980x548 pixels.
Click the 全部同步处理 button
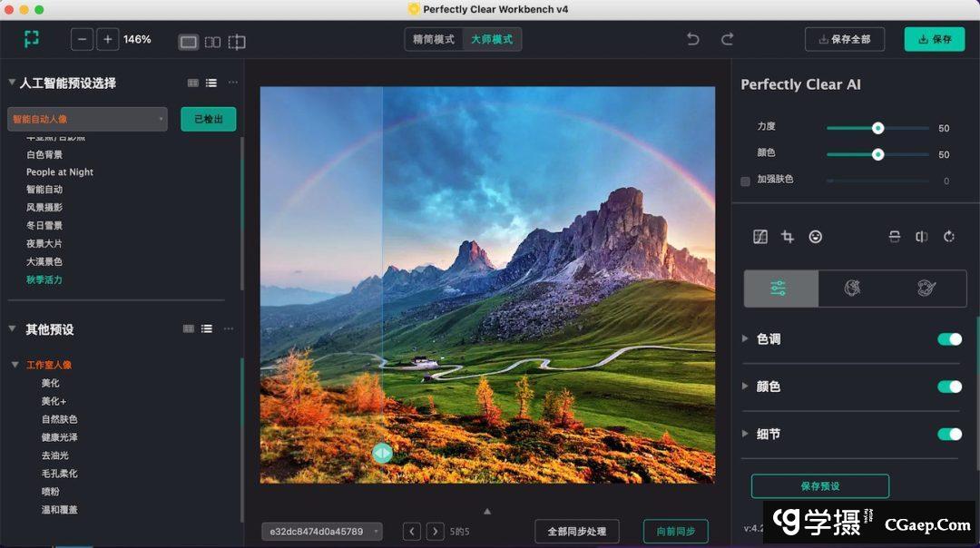tap(576, 531)
